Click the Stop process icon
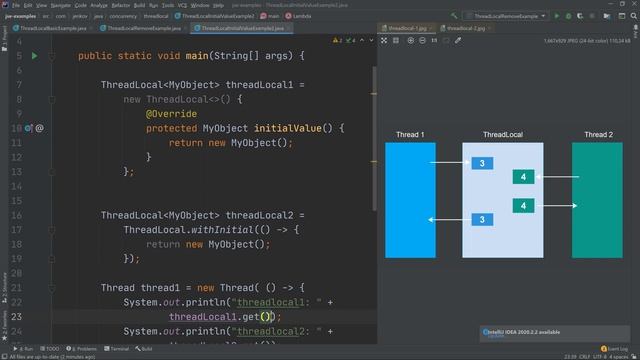This screenshot has height=360, width=640. tap(592, 16)
